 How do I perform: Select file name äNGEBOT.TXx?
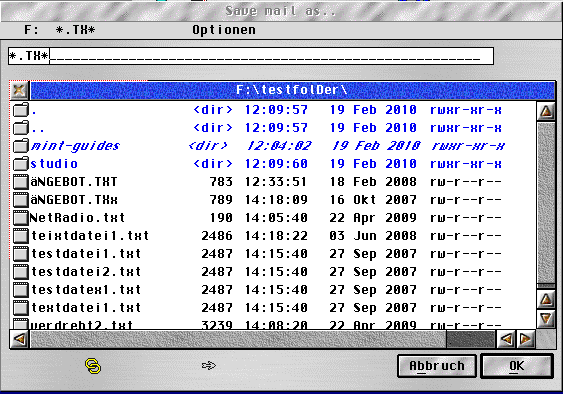click(x=74, y=200)
